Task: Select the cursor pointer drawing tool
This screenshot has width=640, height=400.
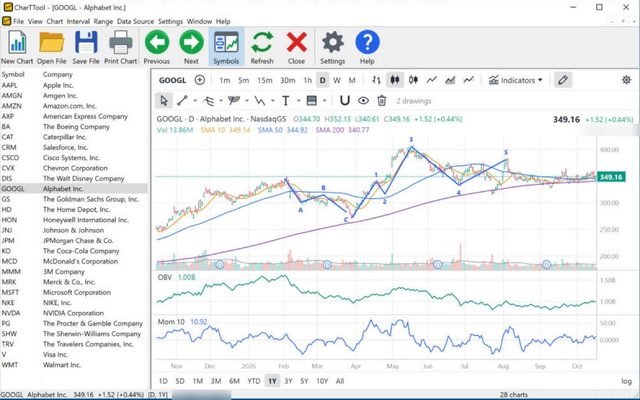Action: [164, 100]
